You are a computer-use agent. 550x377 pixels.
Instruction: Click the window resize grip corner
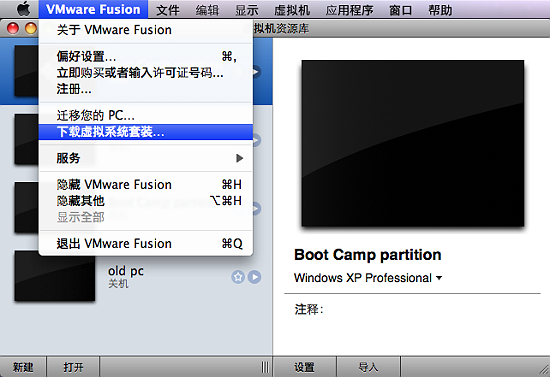(x=544, y=370)
